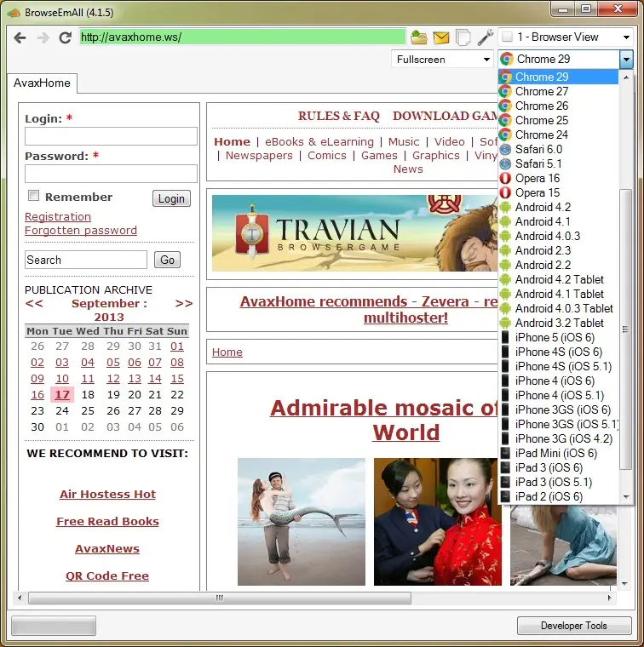Select iPhone 5 (iOS 6) entry
The width and height of the screenshot is (644, 647).
pyautogui.click(x=558, y=337)
